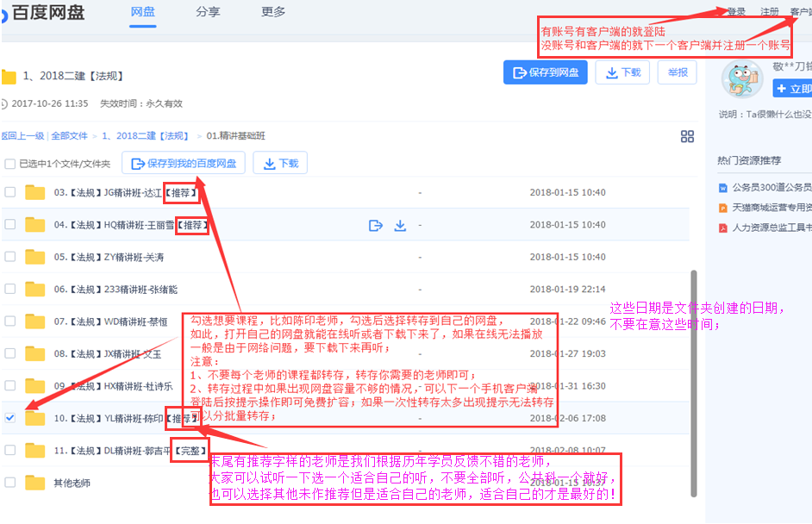This screenshot has height=524, width=812.
Task: Open folder icon of 06.233精讲班-张绪能
Action: click(x=34, y=289)
